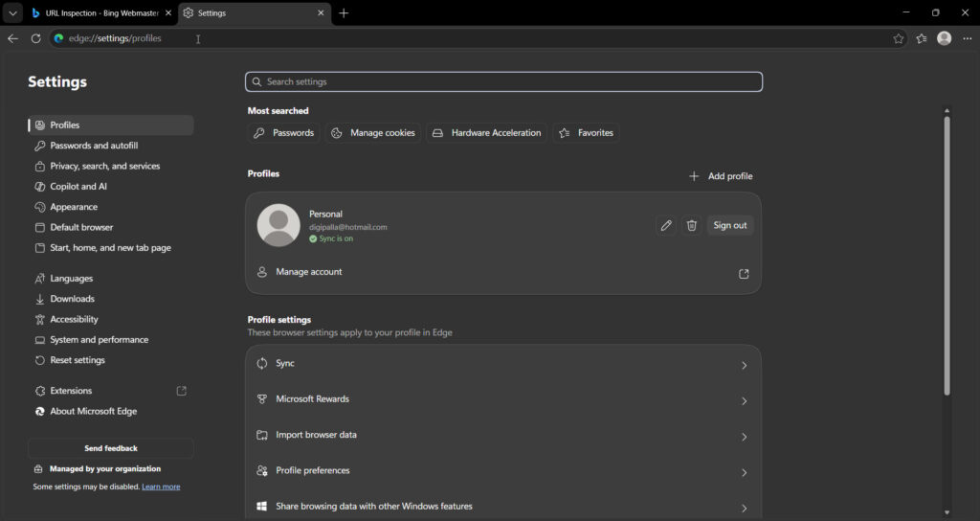Sign out of the Personal profile
This screenshot has width=980, height=521.
coord(730,225)
